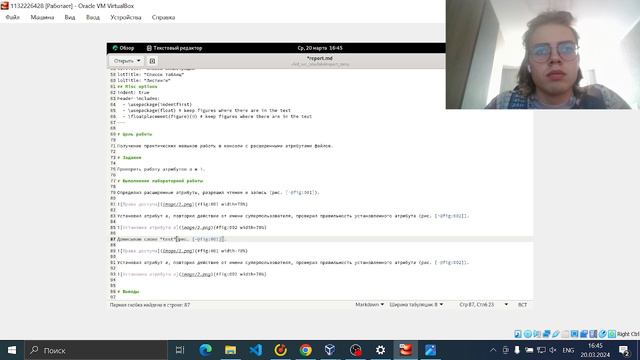Click the 'indent: true' line
Screen dimensions: 640x360
click(x=133, y=92)
